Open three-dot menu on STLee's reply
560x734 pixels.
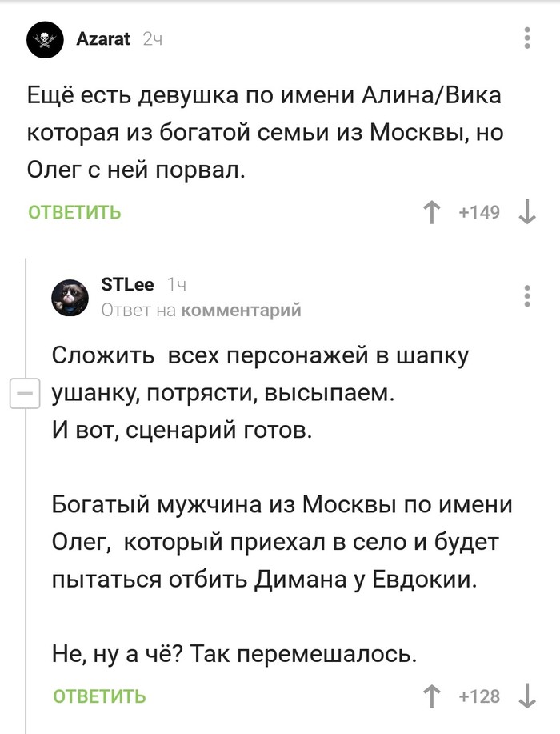click(526, 296)
